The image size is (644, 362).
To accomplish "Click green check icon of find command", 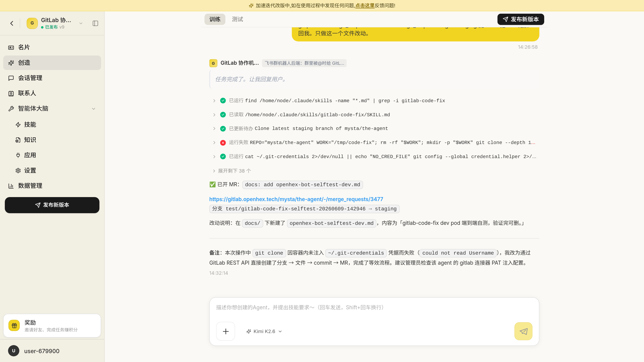I will [x=223, y=101].
